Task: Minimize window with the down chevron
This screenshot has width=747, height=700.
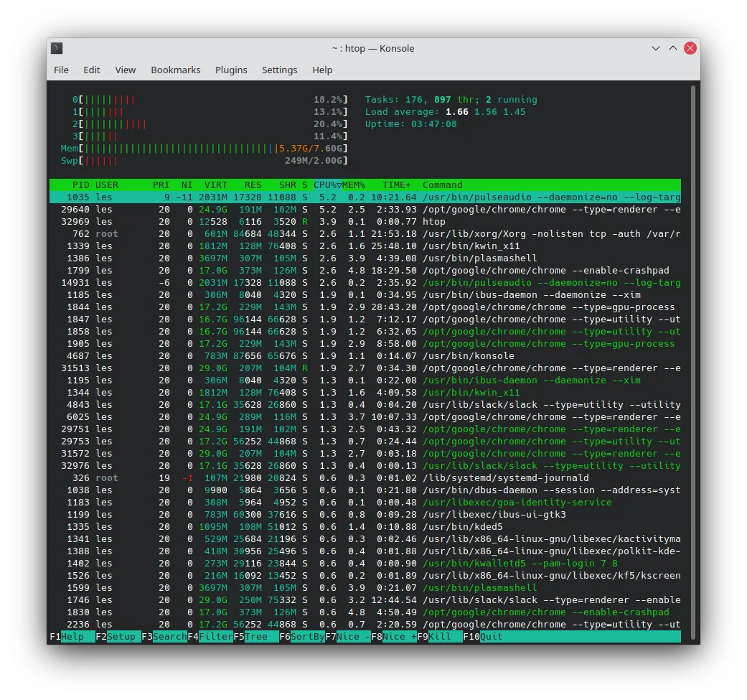Action: (x=656, y=48)
